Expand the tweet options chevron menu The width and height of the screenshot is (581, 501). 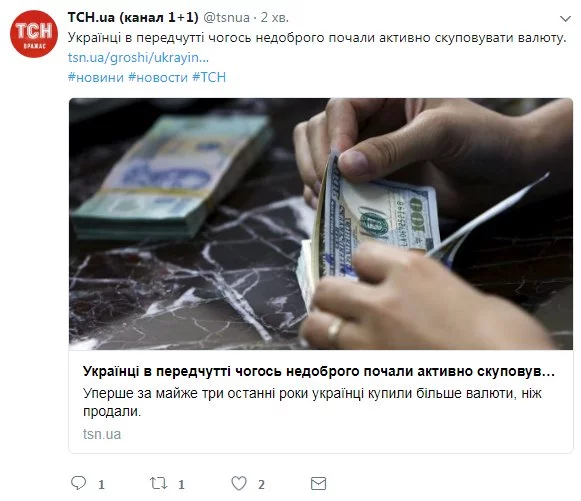(565, 19)
